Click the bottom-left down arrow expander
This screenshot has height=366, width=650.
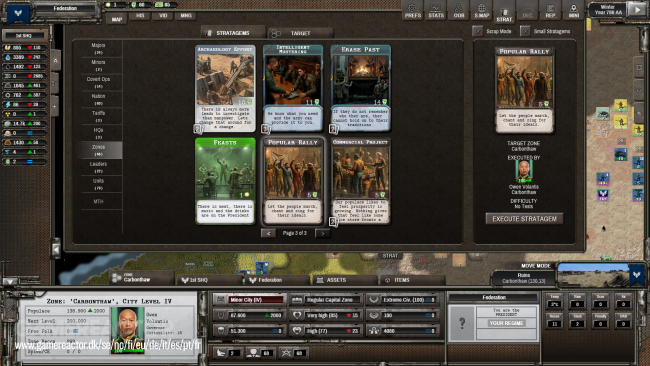tap(10, 281)
